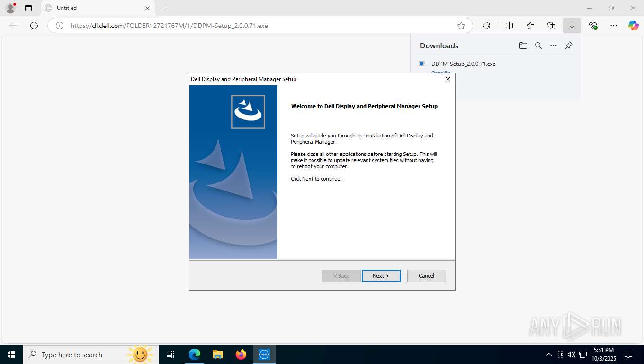Select Dell installer taskbar icon
Screen dimensions: 644x364
pyautogui.click(x=264, y=355)
